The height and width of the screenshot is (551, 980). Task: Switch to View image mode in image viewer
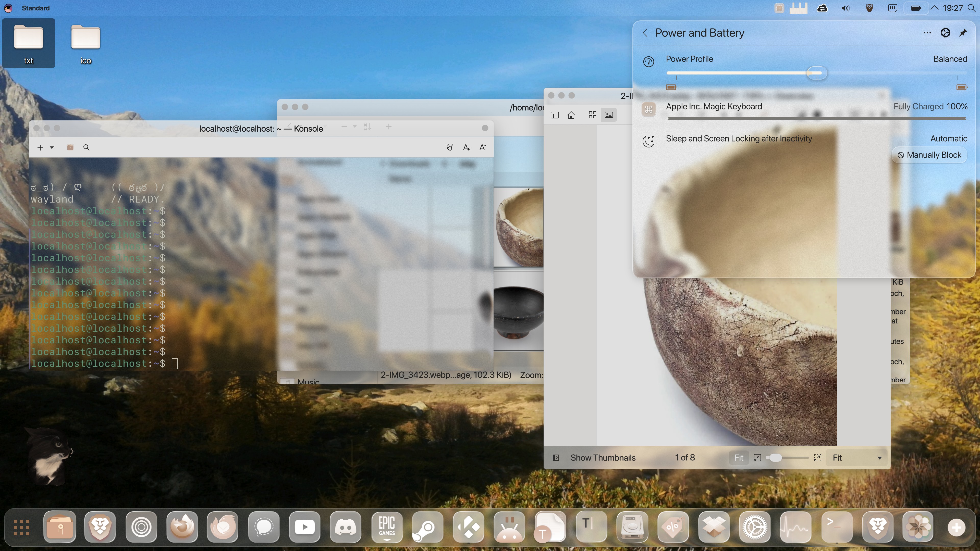tap(609, 115)
